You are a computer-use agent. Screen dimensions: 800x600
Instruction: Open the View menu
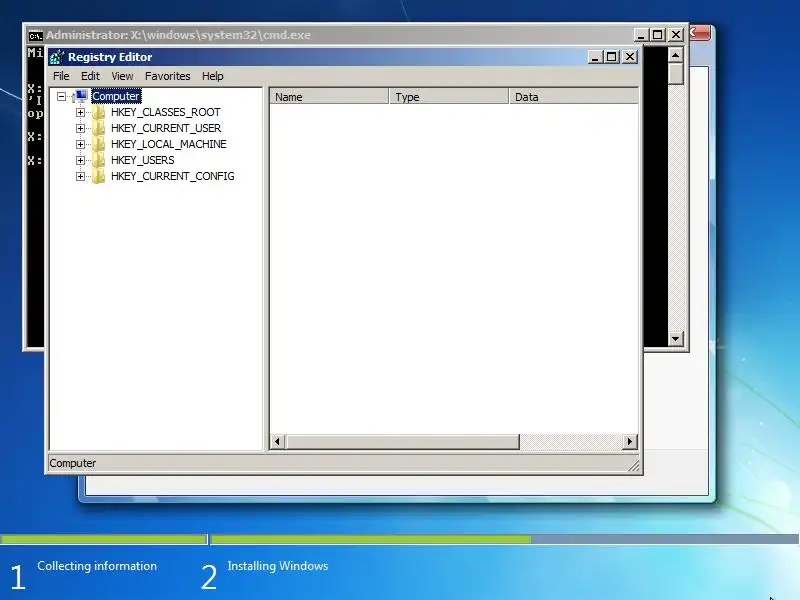pyautogui.click(x=122, y=76)
